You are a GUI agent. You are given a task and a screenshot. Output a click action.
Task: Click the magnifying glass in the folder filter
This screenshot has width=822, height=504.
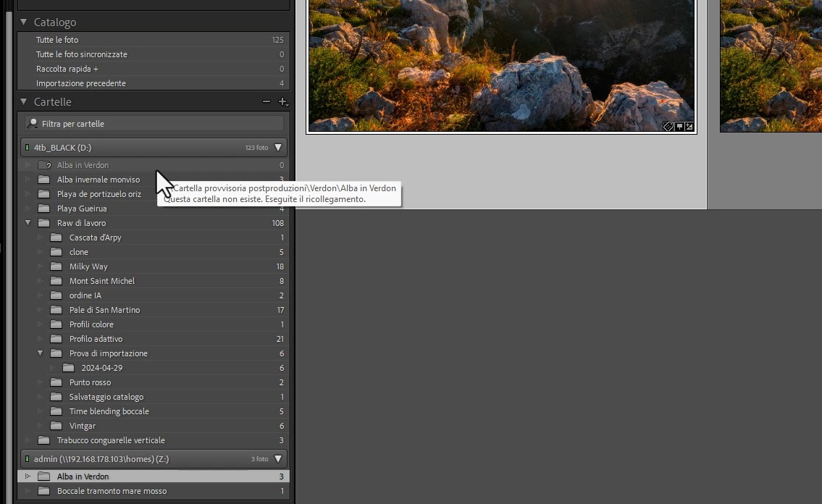point(32,123)
